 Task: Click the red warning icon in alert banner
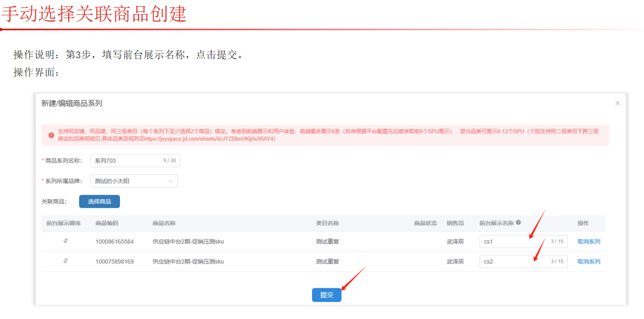[51, 135]
